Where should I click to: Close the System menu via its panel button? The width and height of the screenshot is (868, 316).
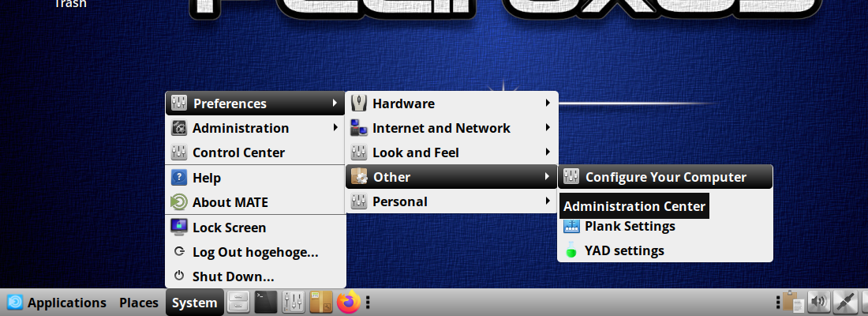[x=194, y=303]
